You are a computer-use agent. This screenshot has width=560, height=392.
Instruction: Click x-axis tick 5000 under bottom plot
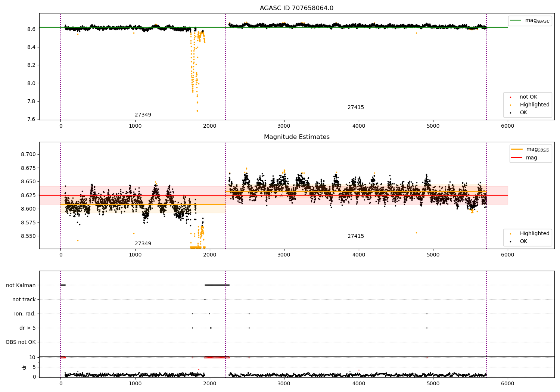coord(433,384)
